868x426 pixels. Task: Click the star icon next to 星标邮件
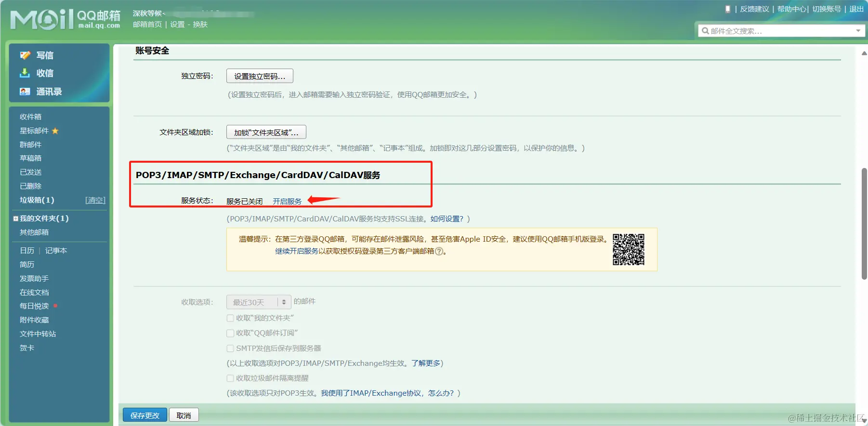(55, 131)
